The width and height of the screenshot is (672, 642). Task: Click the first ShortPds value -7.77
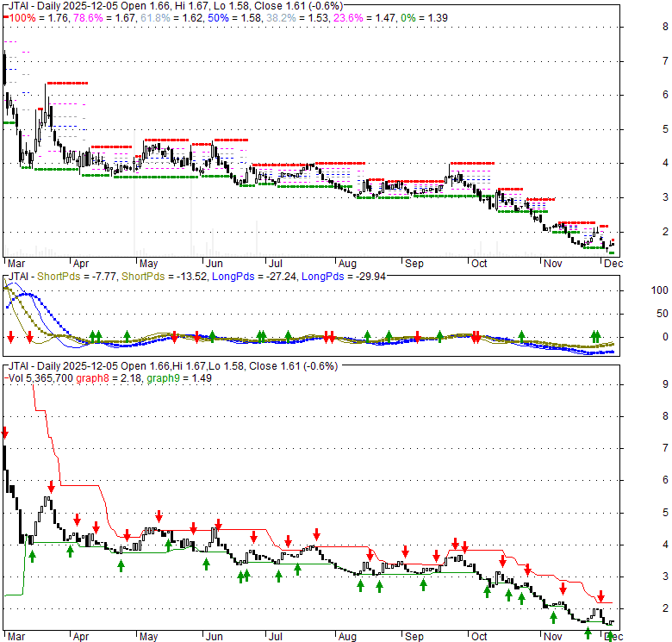(x=104, y=277)
